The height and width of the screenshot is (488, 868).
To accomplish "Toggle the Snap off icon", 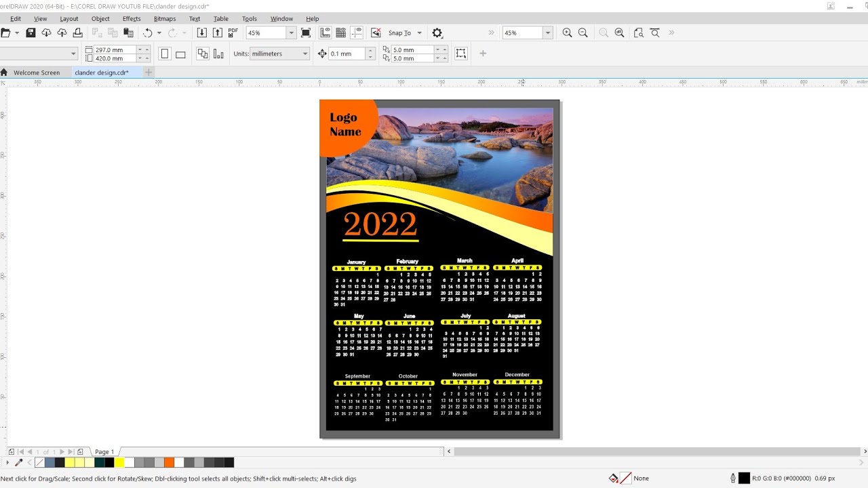I will pyautogui.click(x=376, y=33).
